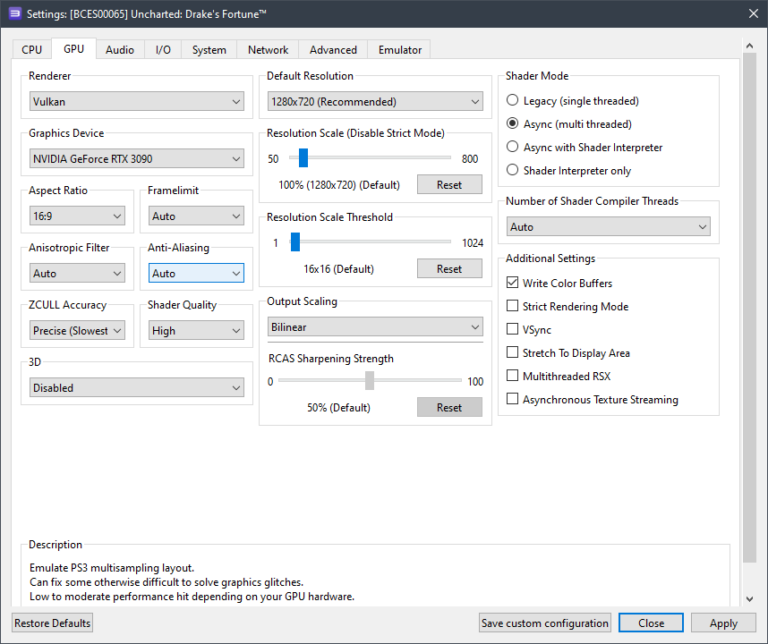Switch to the CPU tab
The height and width of the screenshot is (644, 768).
(32, 50)
